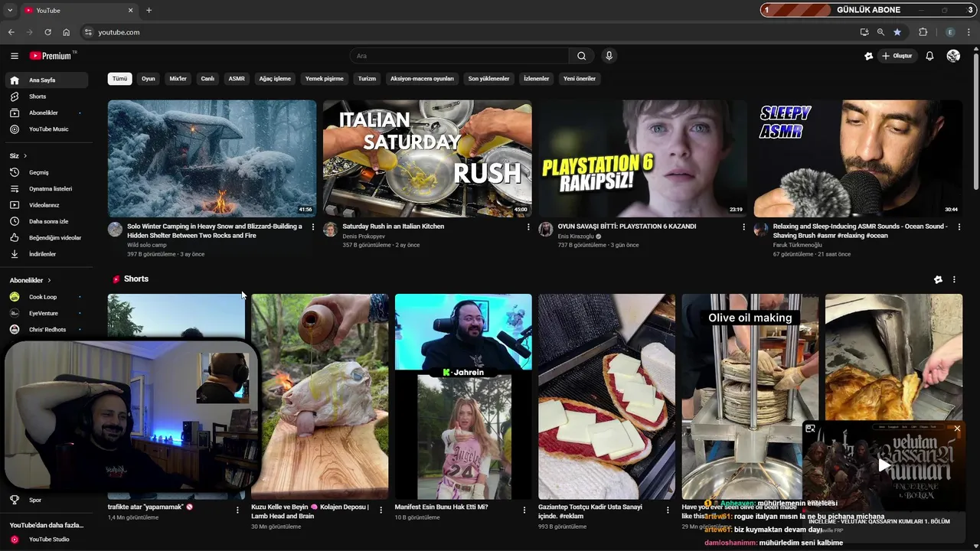Select the ASMR filter chip
This screenshot has height=551, width=980.
click(x=237, y=79)
